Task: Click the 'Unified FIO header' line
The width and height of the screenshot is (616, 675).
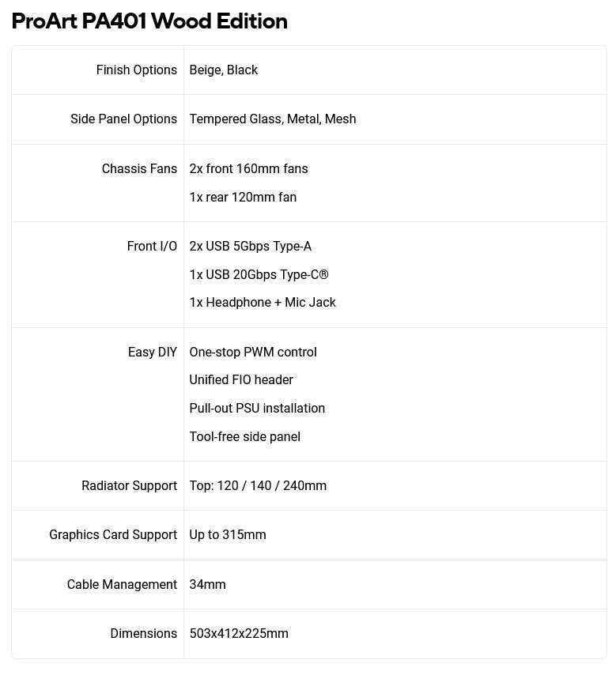Action: [241, 380]
